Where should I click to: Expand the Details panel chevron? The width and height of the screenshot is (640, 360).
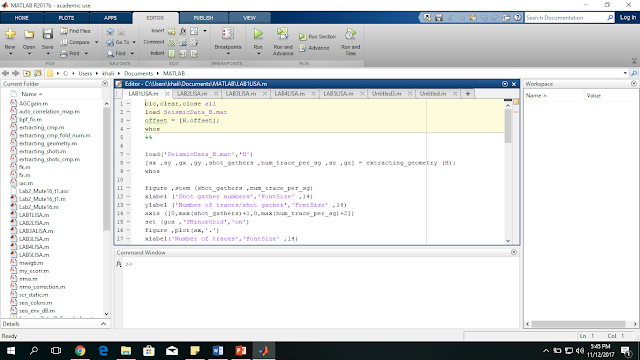[103, 324]
